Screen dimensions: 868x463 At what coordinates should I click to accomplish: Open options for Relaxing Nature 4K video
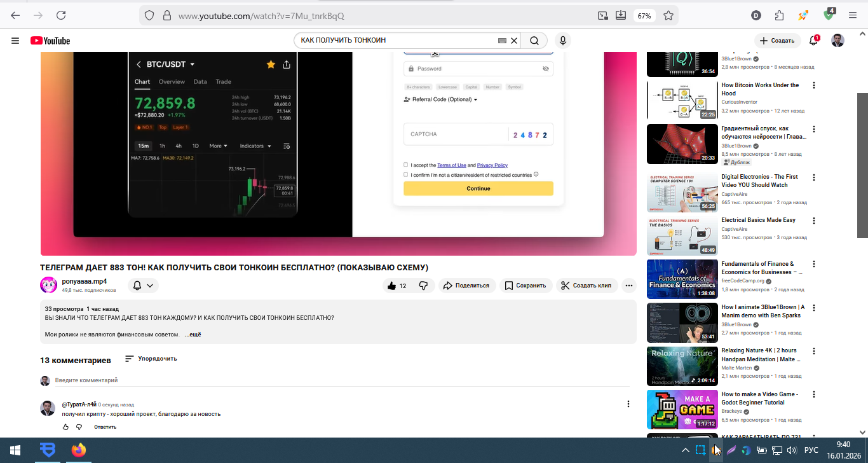tap(814, 351)
